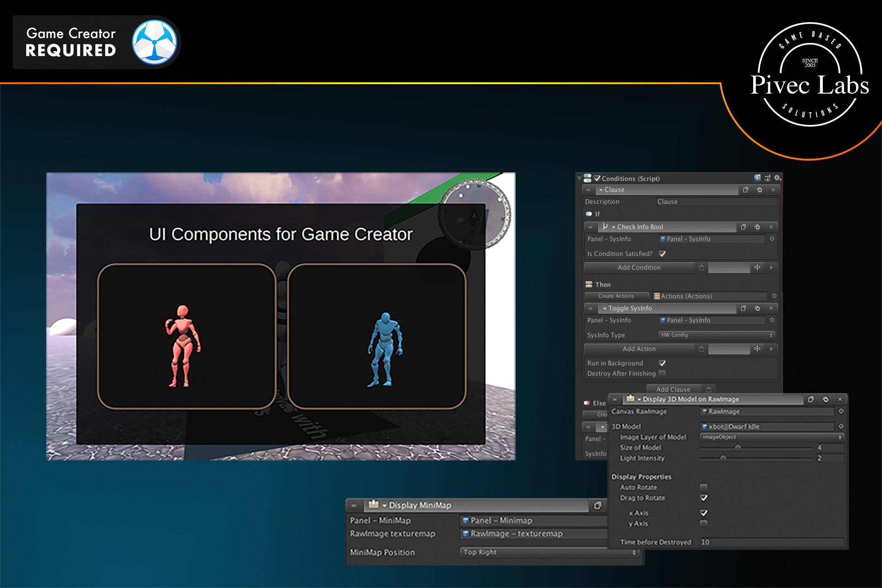Click the Size of Model value field
The width and height of the screenshot is (882, 588).
(x=830, y=448)
